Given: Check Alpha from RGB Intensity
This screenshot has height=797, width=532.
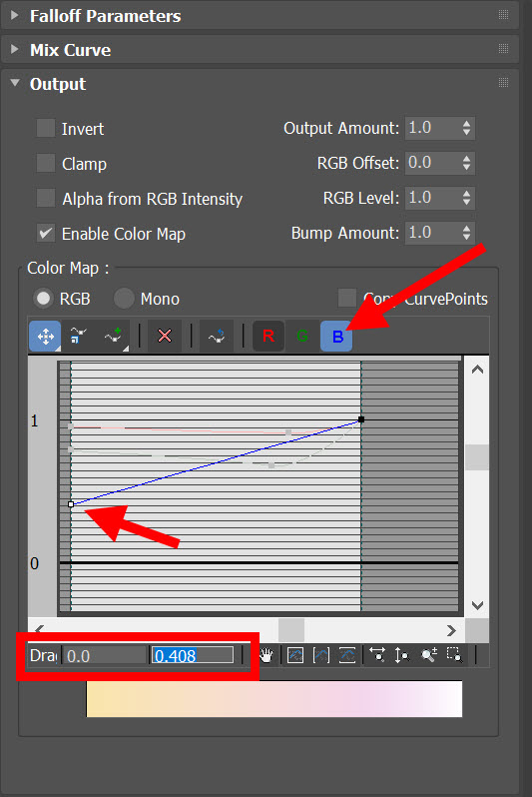Looking at the screenshot, I should coord(46,198).
